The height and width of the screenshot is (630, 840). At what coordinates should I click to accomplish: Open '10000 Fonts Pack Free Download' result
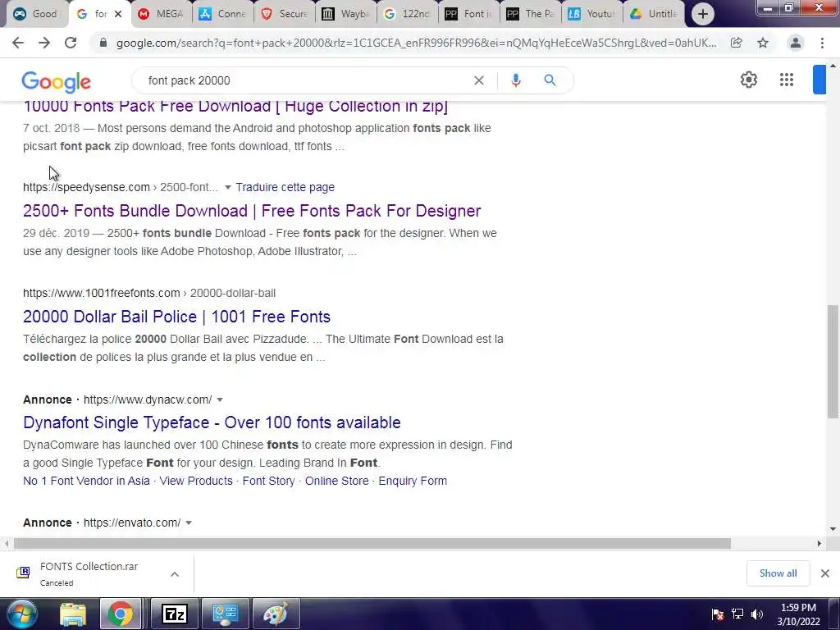click(235, 106)
